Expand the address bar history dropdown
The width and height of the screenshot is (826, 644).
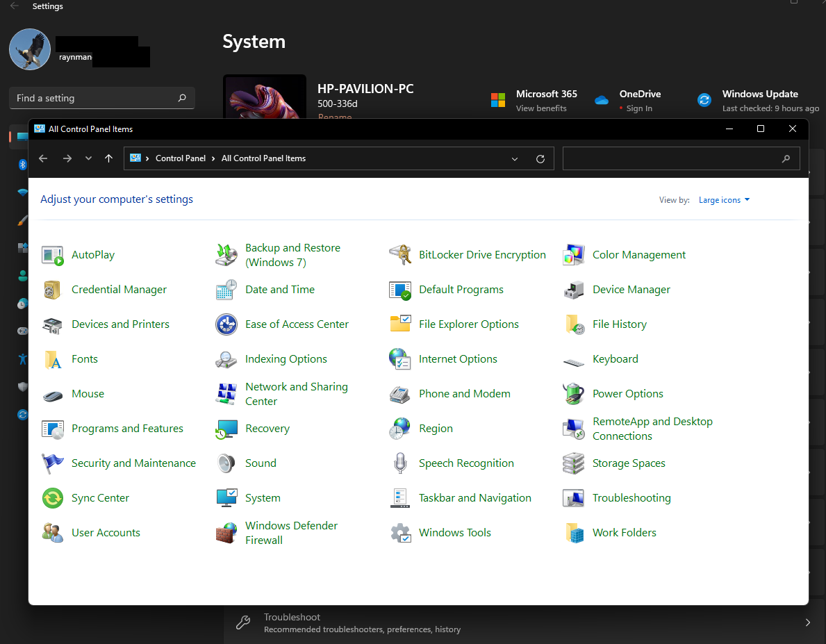click(x=515, y=158)
